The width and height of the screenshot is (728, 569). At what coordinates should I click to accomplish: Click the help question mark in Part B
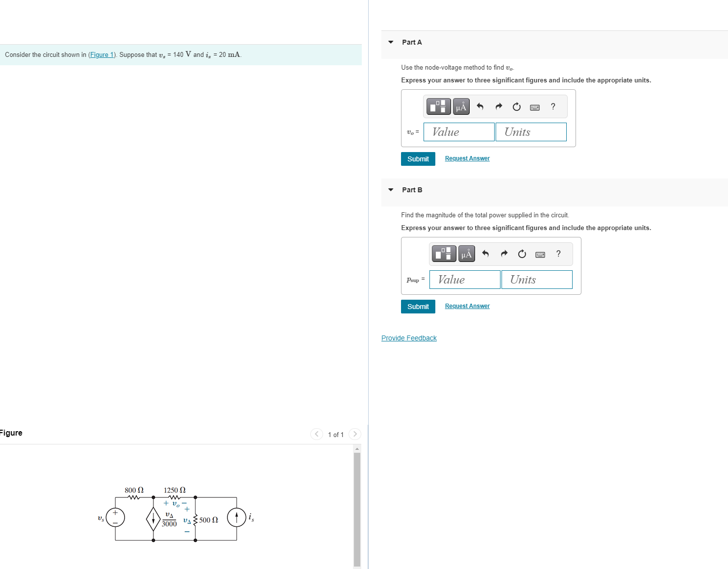pos(558,254)
